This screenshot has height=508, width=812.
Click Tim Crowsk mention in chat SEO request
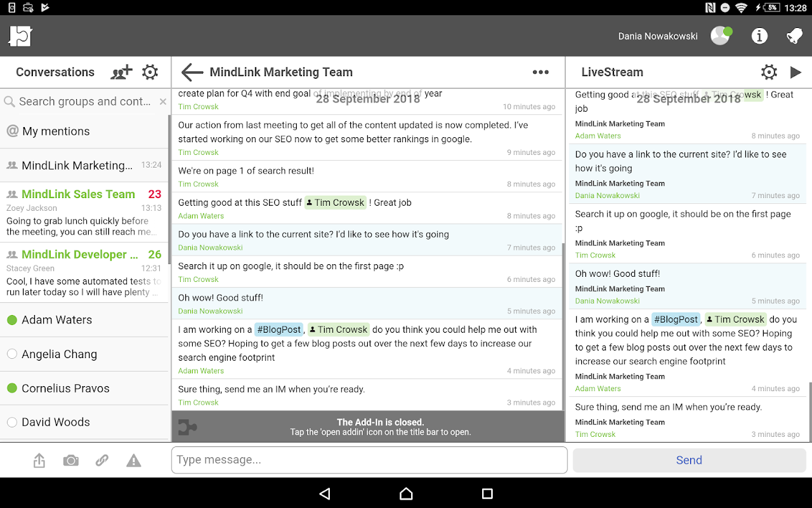[339, 330]
